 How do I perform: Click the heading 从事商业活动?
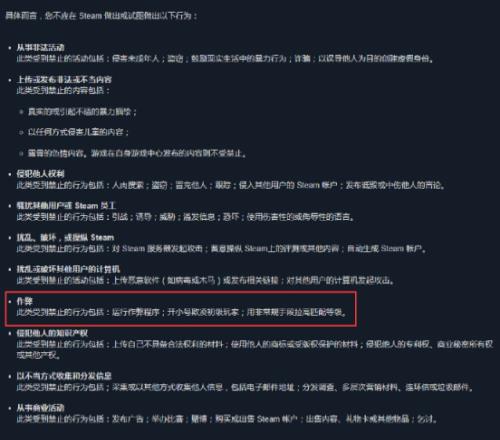[40, 408]
